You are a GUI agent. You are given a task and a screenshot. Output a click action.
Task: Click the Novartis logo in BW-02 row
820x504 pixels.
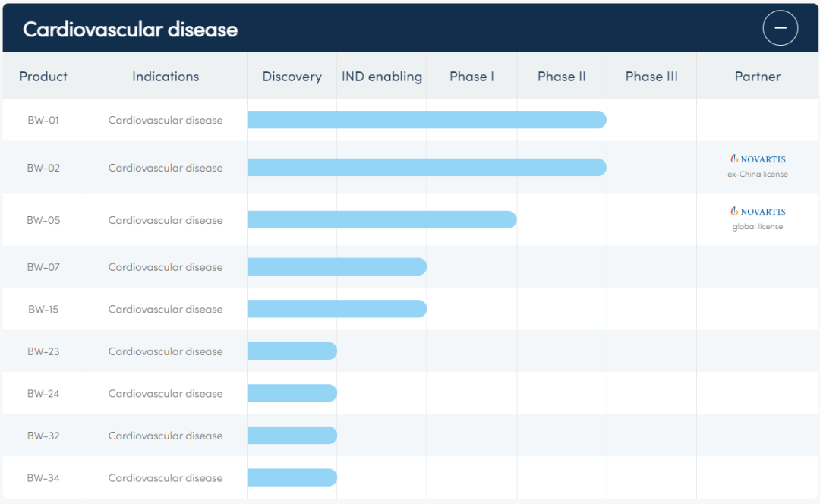(x=758, y=159)
